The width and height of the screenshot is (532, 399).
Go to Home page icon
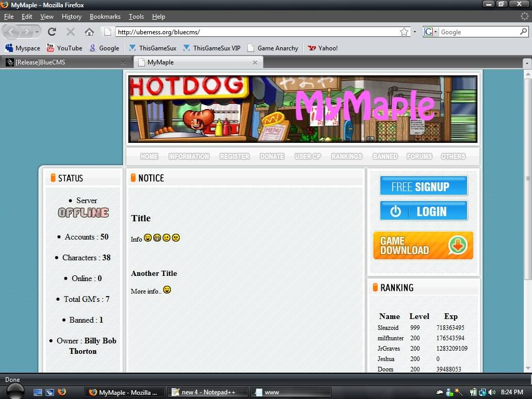tap(89, 32)
